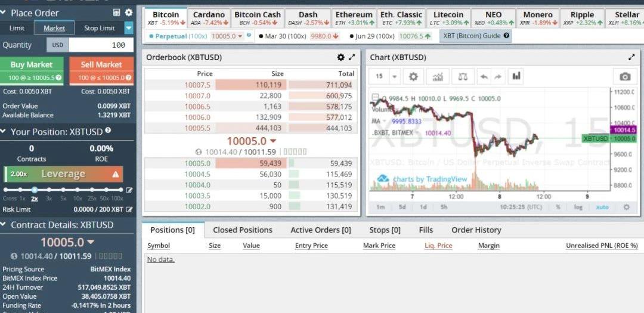Click the compare symbols scales icon

click(463, 76)
